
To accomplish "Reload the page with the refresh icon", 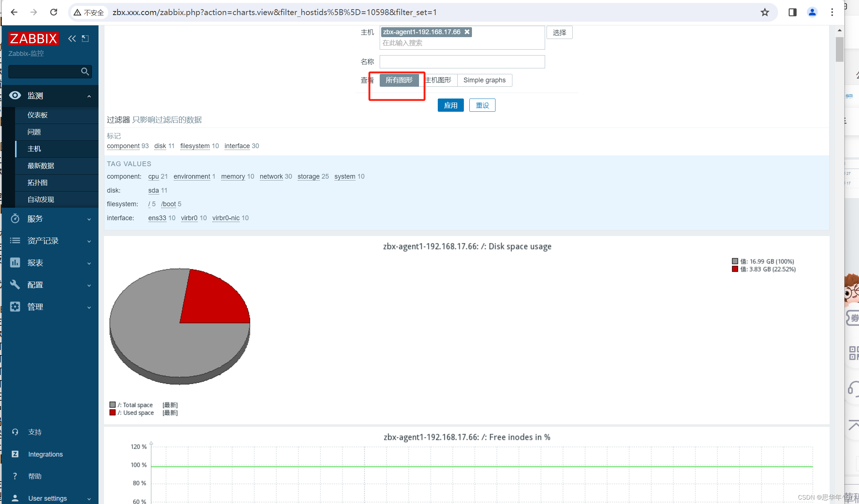I will pyautogui.click(x=54, y=12).
